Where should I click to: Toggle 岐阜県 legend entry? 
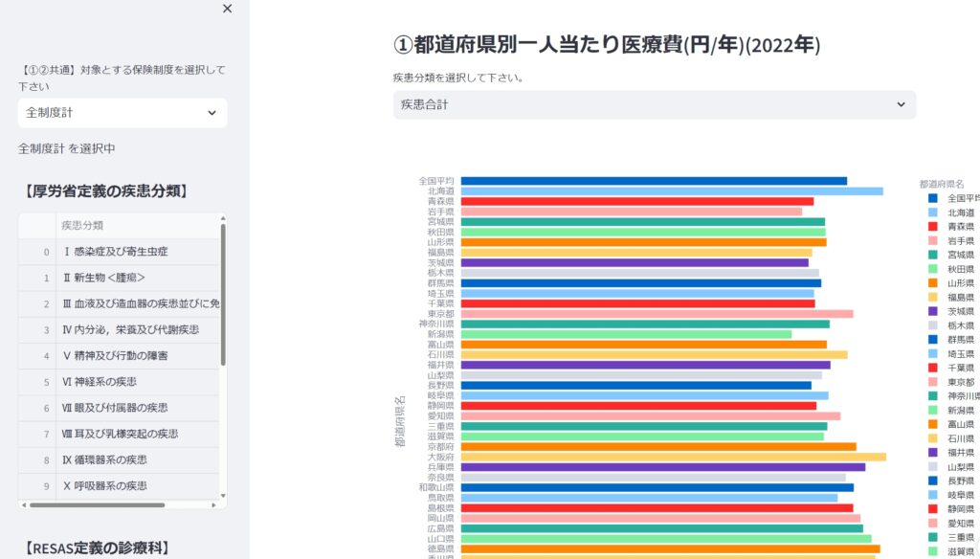[951, 495]
